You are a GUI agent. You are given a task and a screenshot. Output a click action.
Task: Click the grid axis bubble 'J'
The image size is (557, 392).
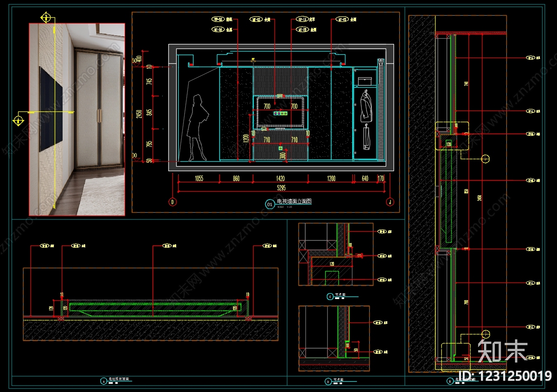click(x=390, y=202)
